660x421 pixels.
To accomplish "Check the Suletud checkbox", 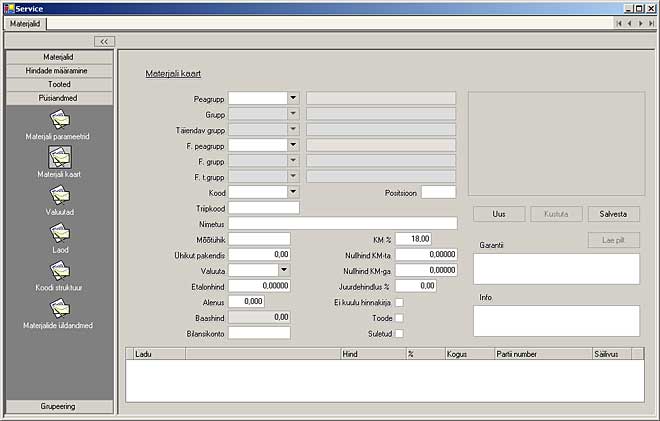I will 400,334.
